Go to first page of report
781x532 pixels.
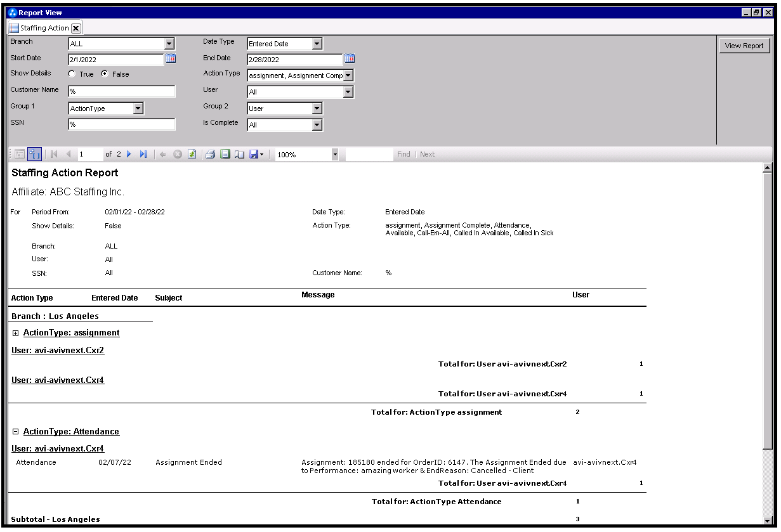click(55, 154)
